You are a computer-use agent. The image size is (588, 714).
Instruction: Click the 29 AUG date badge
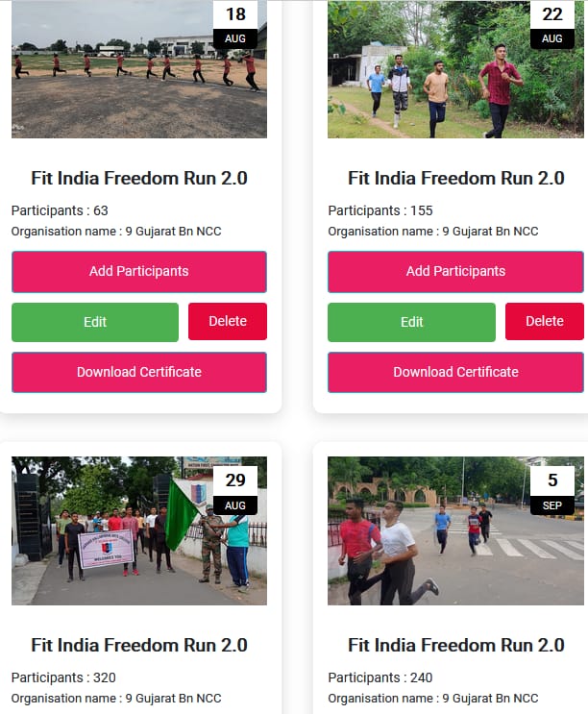(235, 490)
